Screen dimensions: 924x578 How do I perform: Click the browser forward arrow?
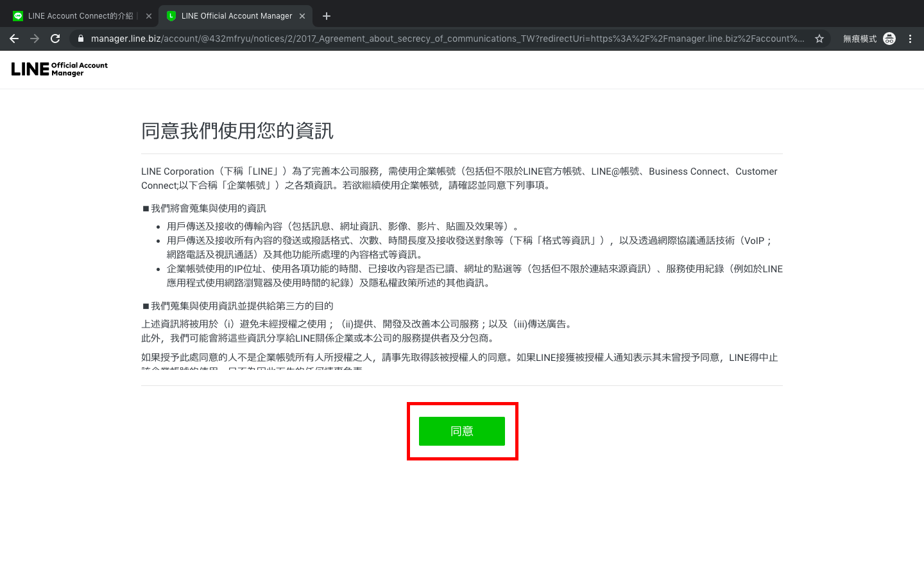pos(35,39)
